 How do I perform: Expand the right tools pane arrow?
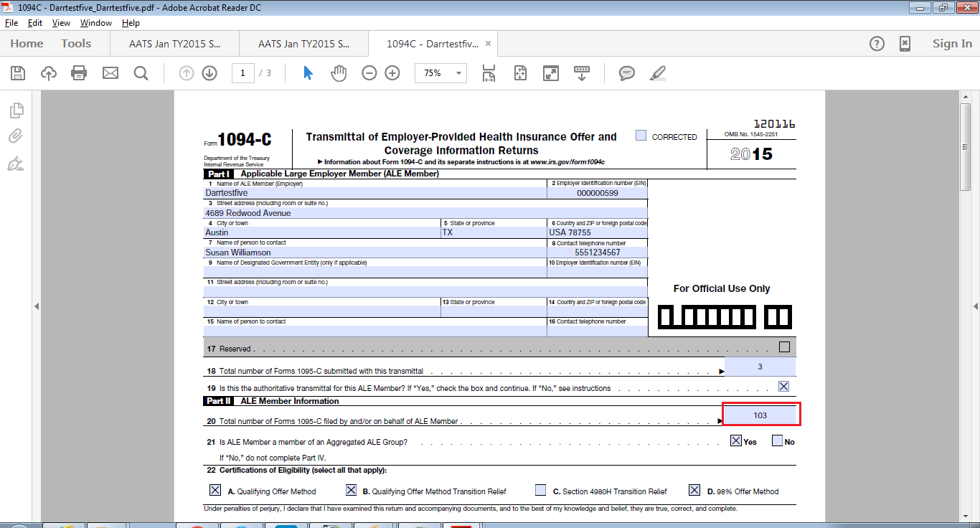(975, 306)
